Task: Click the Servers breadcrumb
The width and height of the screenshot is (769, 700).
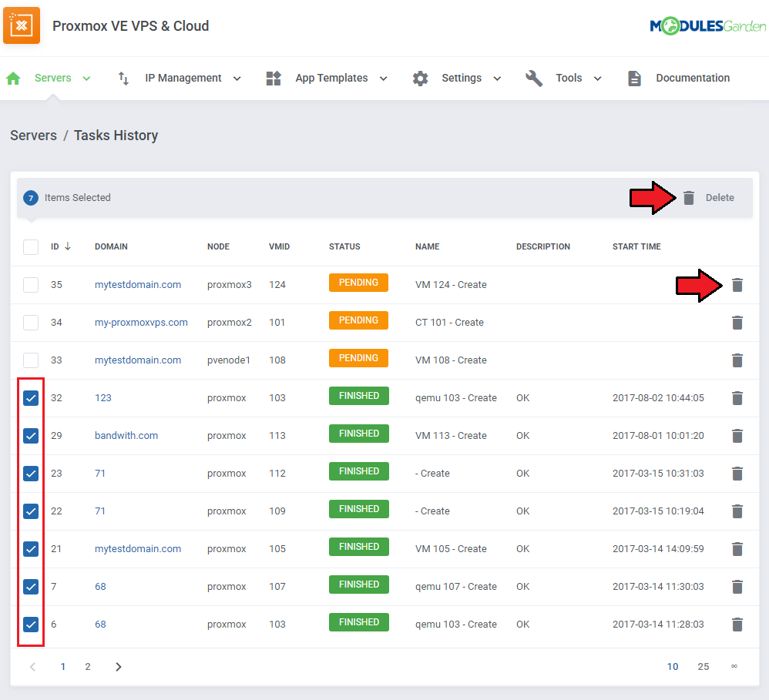Action: [x=33, y=136]
